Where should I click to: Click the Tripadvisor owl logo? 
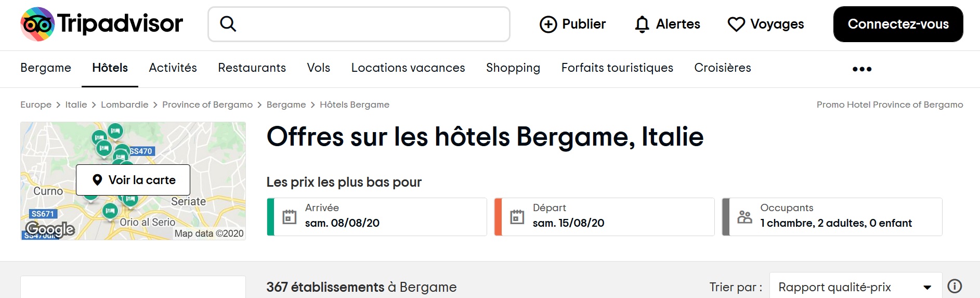click(x=37, y=24)
